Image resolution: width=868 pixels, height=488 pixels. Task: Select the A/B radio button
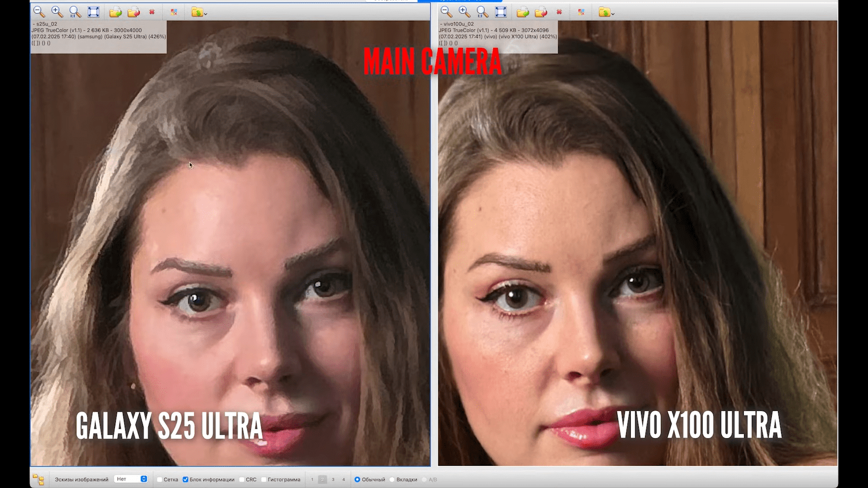[x=424, y=479]
